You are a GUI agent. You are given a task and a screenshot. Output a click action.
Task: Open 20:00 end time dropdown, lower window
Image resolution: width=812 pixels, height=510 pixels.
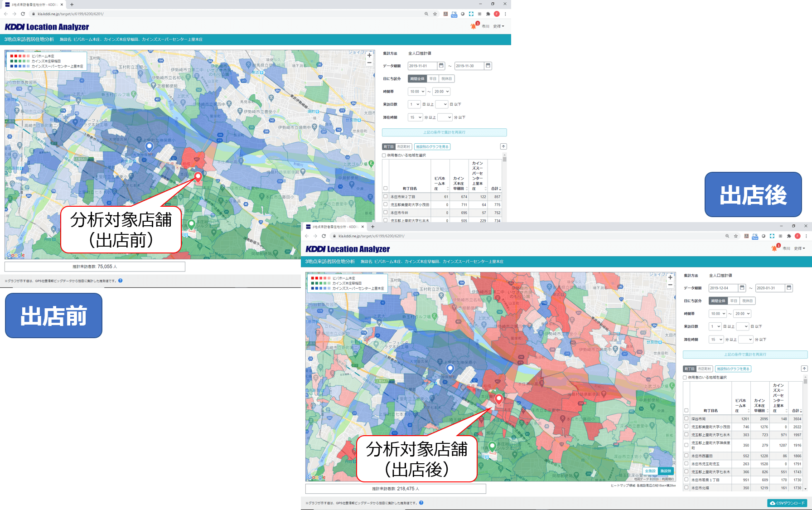(742, 314)
